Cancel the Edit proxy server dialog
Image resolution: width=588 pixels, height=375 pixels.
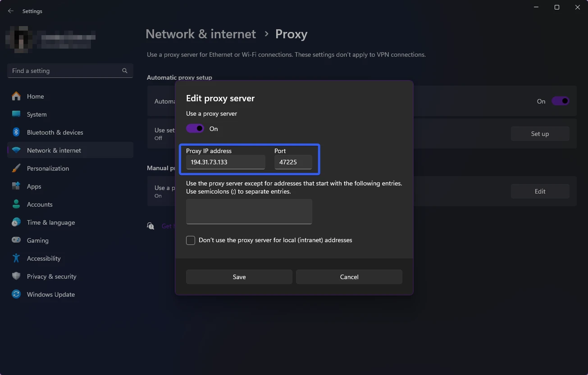click(349, 277)
